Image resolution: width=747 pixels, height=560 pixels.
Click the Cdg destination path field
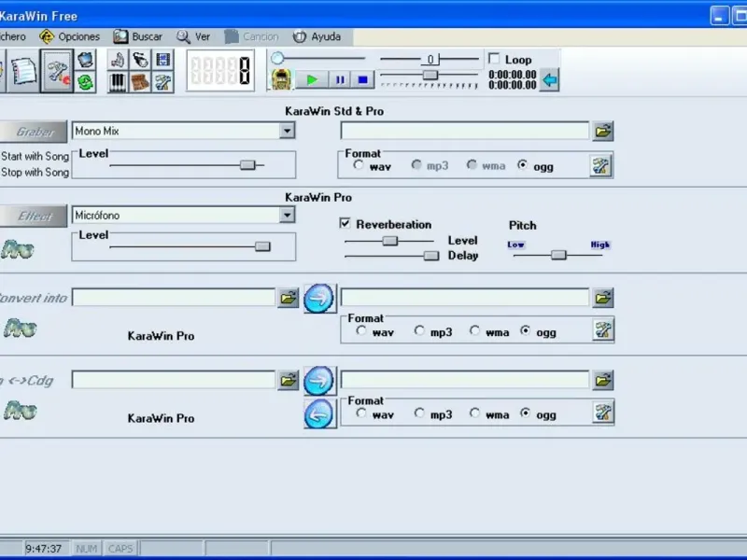(x=465, y=380)
